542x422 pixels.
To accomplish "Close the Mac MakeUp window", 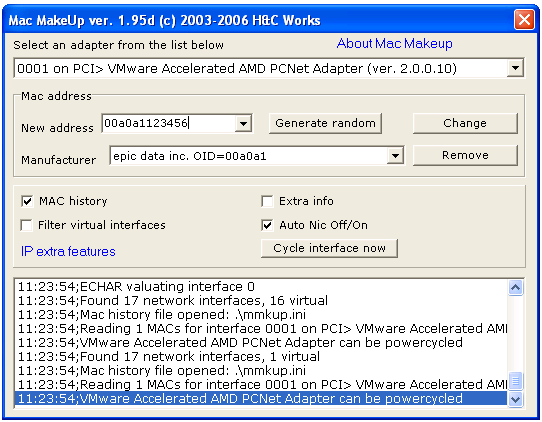I will coord(524,19).
